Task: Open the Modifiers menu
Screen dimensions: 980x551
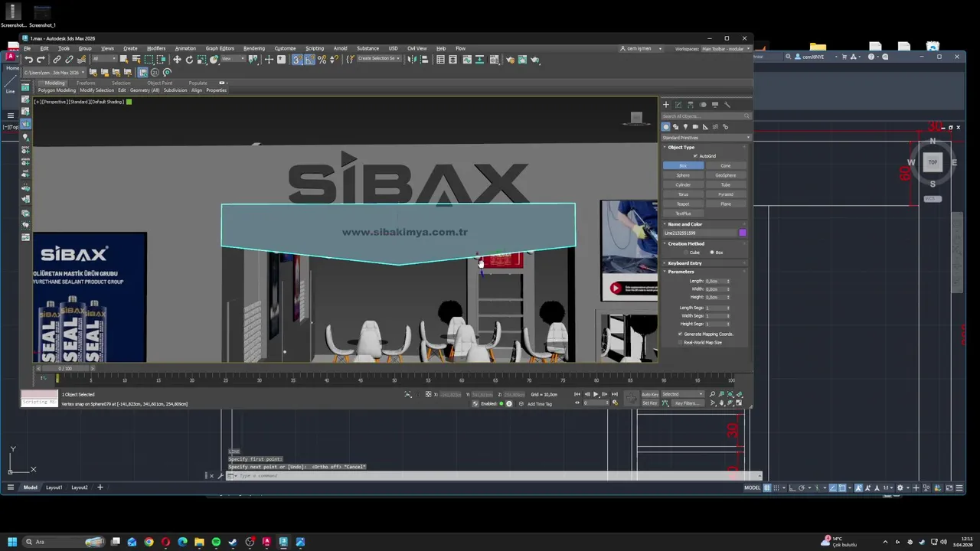Action: [x=156, y=48]
